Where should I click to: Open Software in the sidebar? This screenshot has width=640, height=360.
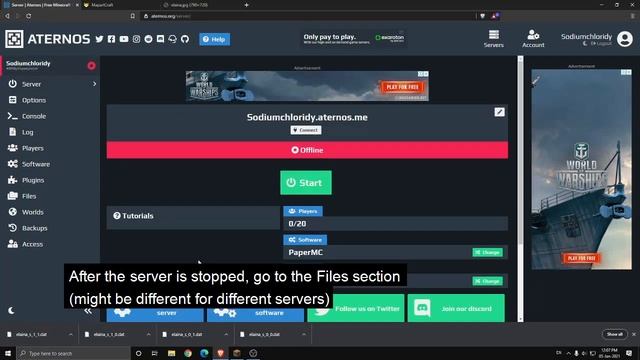(x=36, y=164)
